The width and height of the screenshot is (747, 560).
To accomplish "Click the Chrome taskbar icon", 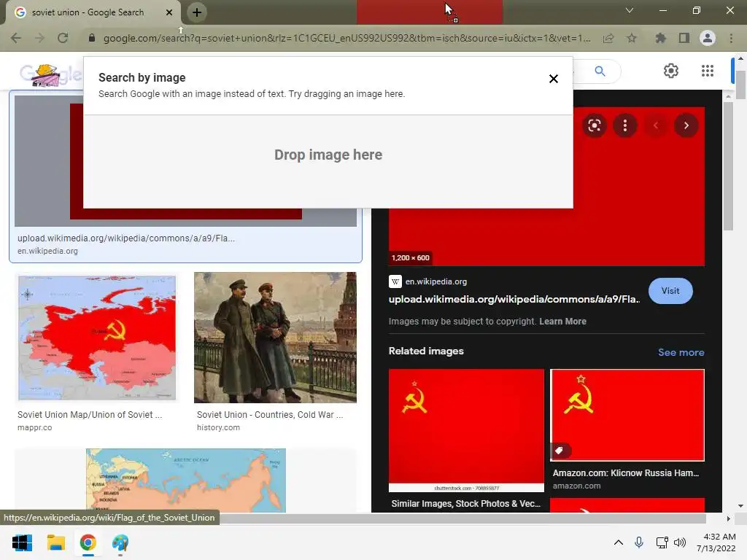I will click(88, 542).
